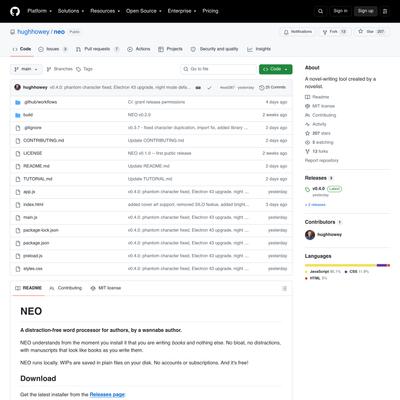This screenshot has height=400, width=400.
Task: Open the package.json file
Action: [x=36, y=243]
